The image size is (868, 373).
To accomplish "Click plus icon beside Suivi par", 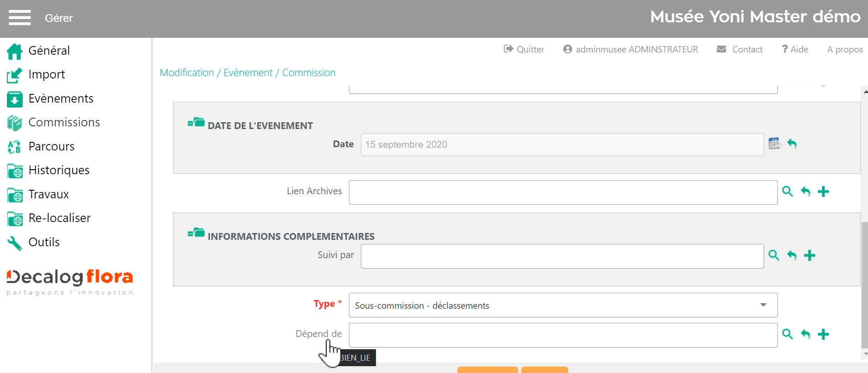I will 809,255.
